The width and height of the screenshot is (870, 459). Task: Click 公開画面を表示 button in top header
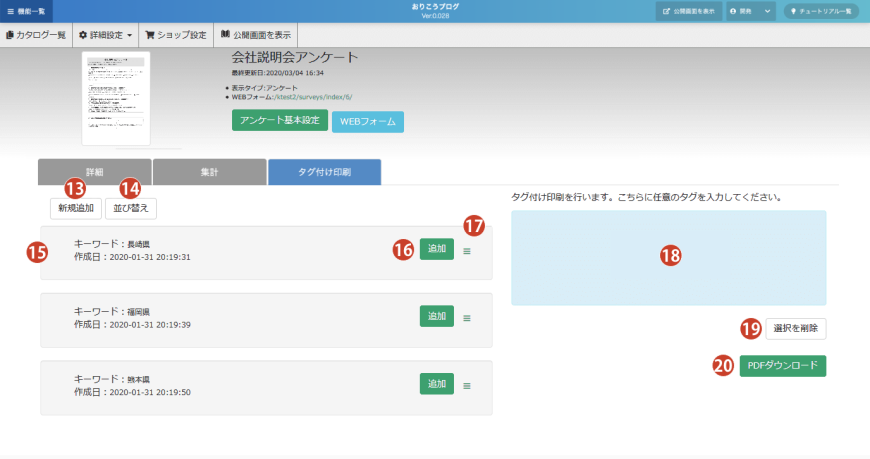coord(688,11)
